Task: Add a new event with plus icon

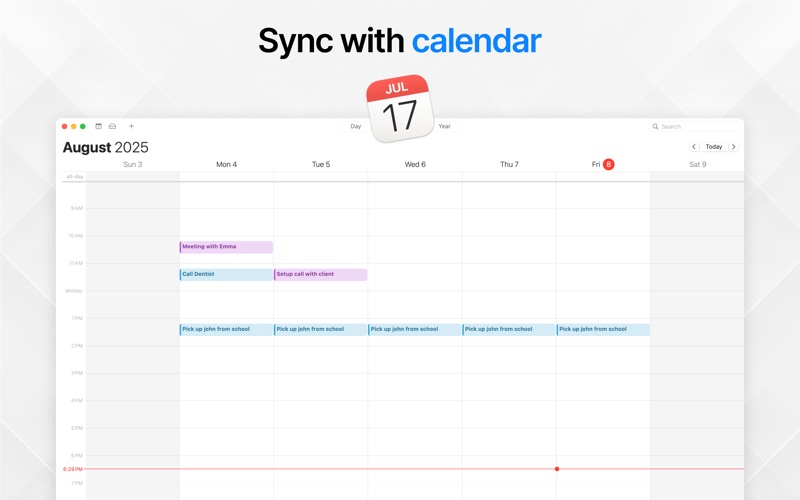Action: click(131, 126)
